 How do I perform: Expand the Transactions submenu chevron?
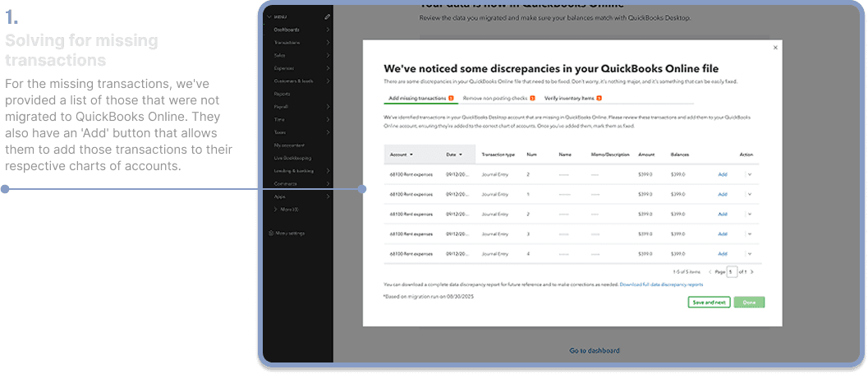(x=328, y=42)
